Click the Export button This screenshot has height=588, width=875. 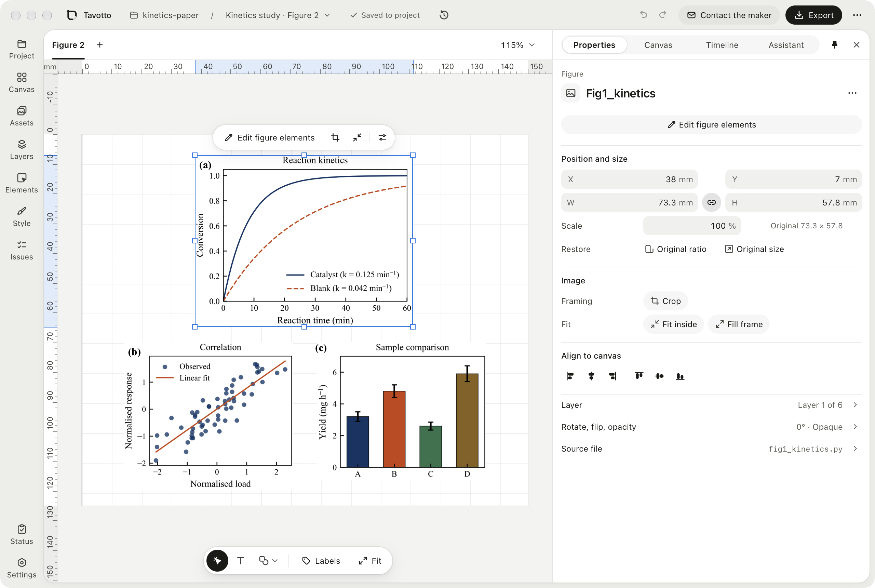point(813,15)
